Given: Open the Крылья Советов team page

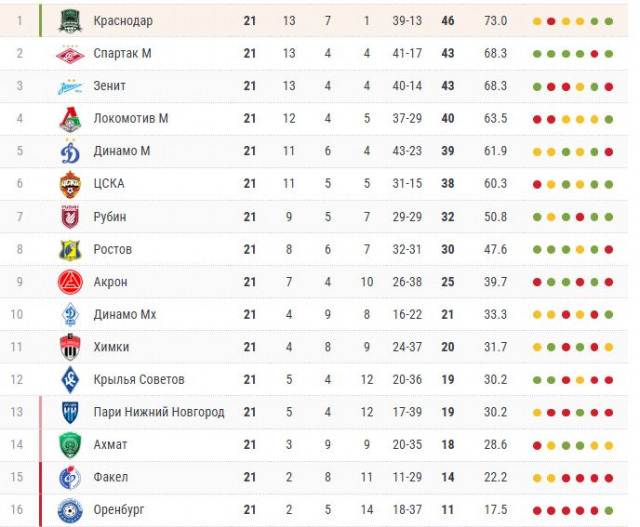Looking at the screenshot, I should coord(138,380).
